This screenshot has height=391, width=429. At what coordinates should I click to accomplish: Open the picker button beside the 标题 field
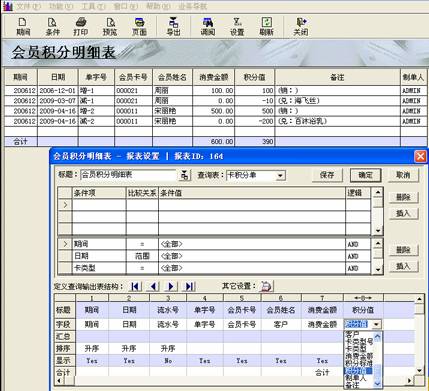point(184,175)
